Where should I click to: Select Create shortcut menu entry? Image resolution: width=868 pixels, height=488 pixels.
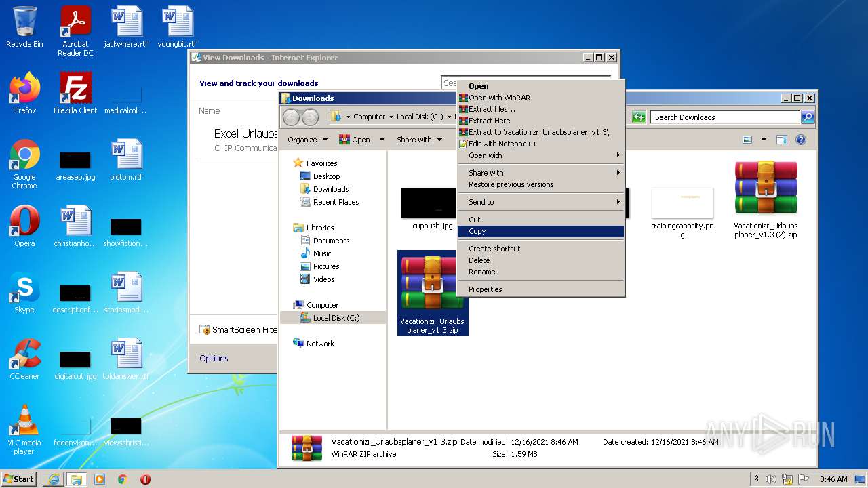540,249
